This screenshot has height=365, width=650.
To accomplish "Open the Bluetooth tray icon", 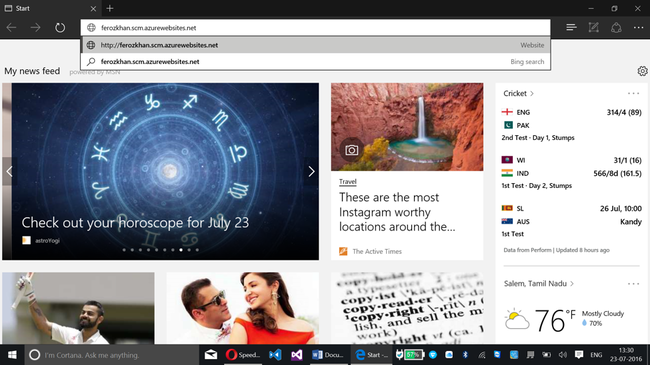I will [x=465, y=355].
